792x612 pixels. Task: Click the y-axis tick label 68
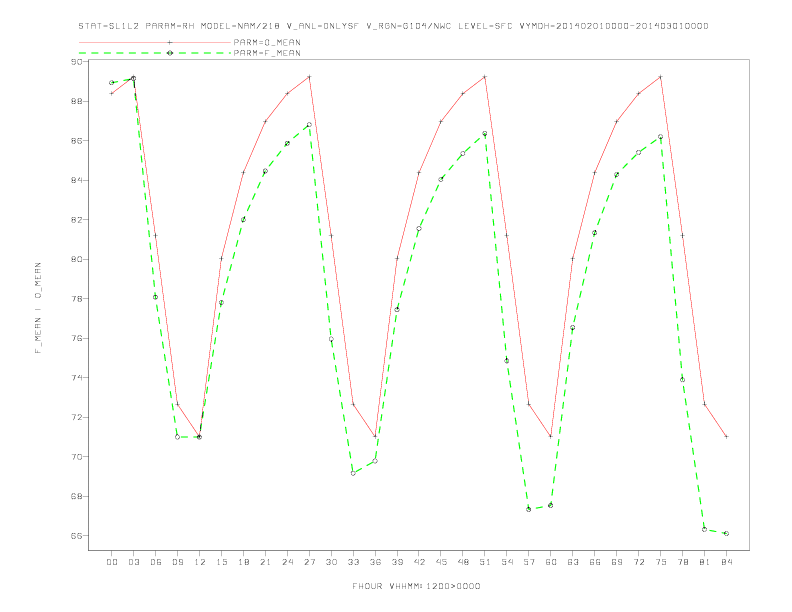[76, 496]
